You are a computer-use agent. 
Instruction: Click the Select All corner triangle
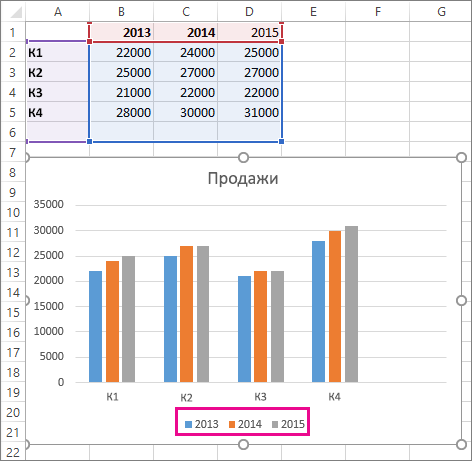tap(16, 12)
